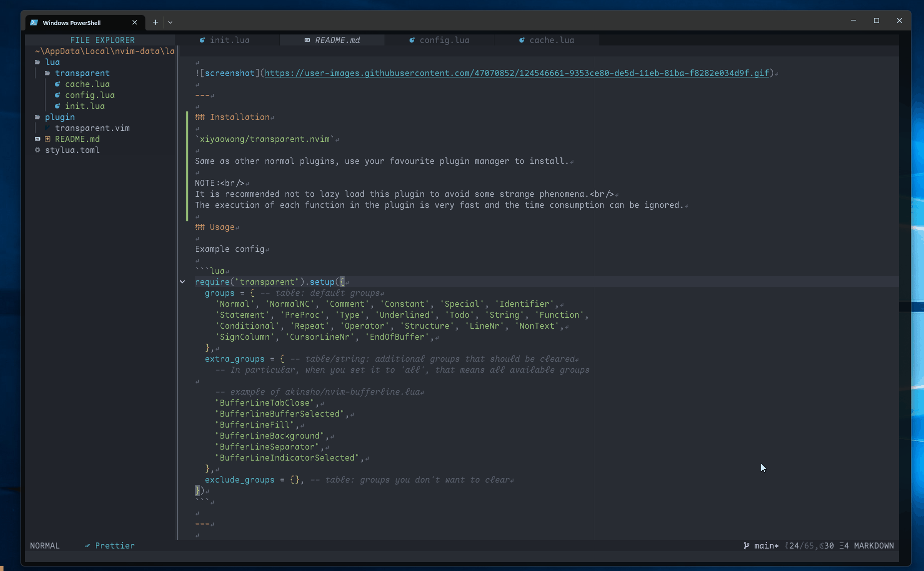Select config.lua in the file explorer tree
Image resolution: width=924 pixels, height=571 pixels.
90,95
